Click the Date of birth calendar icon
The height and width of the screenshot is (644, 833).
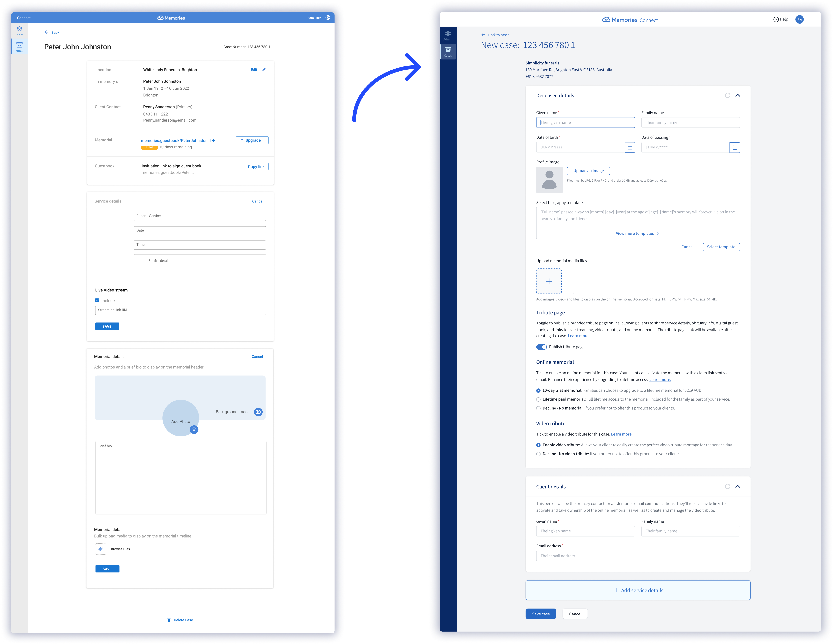[x=630, y=147]
